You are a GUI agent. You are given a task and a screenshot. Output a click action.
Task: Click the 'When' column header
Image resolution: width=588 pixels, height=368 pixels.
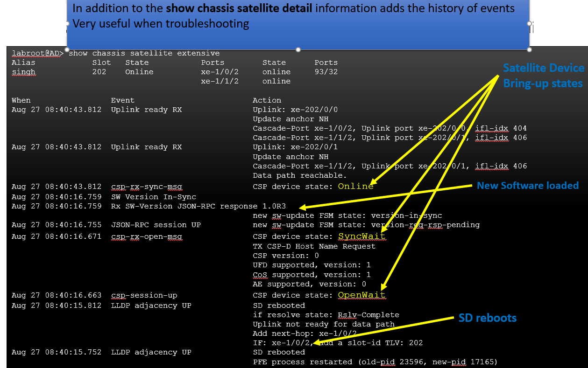click(21, 100)
